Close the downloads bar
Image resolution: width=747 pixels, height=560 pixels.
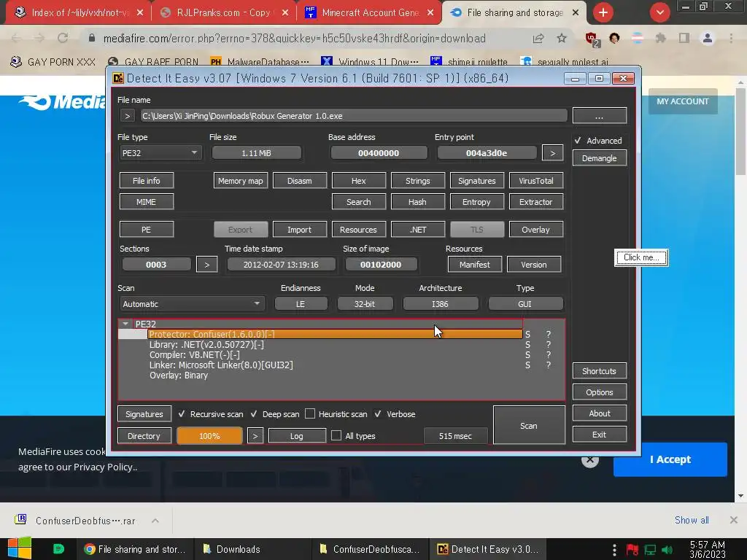click(734, 520)
